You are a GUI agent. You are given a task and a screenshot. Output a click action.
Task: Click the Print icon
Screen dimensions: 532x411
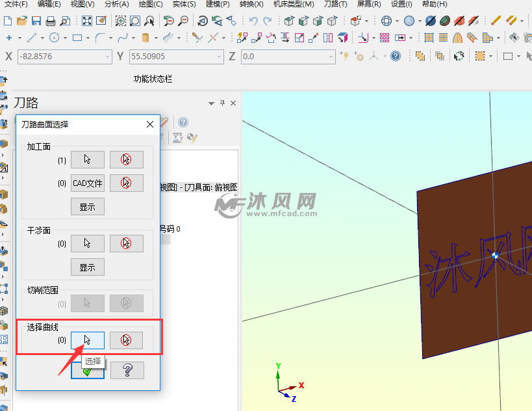point(51,21)
